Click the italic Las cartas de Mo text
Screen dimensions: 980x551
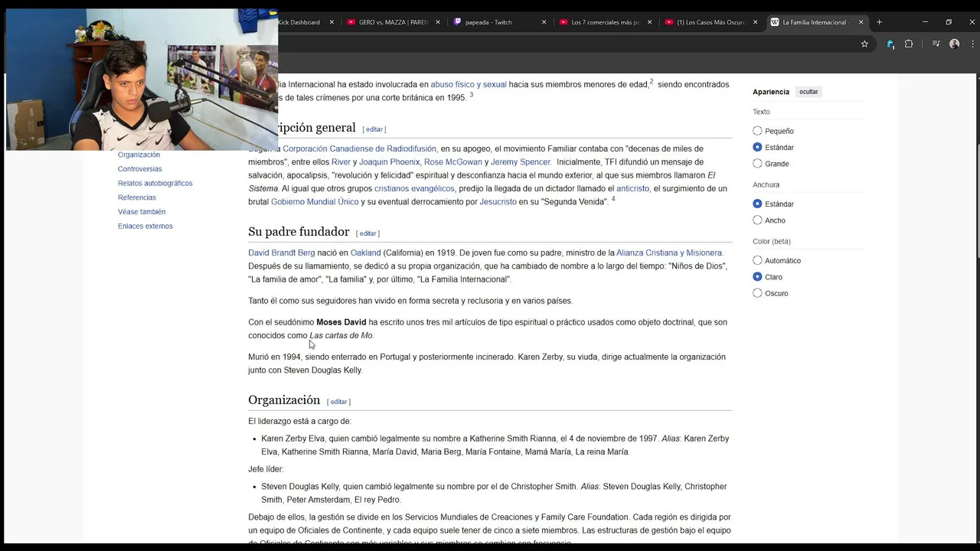tap(341, 336)
